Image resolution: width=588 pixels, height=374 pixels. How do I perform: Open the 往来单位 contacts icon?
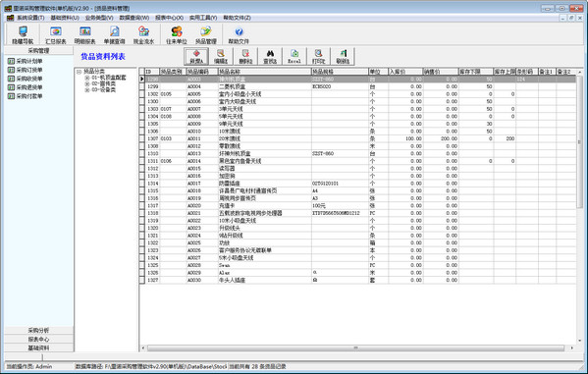tap(177, 34)
